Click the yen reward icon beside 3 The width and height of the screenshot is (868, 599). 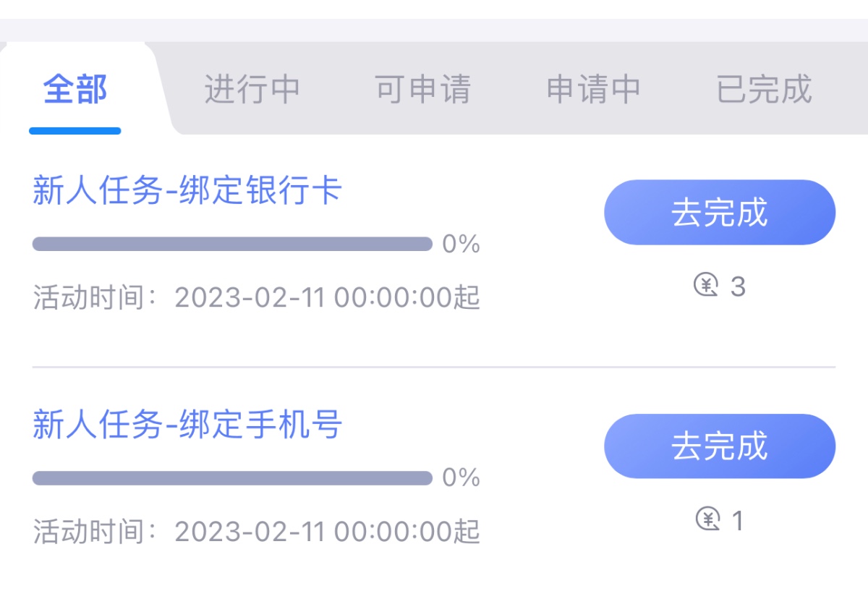coord(706,286)
